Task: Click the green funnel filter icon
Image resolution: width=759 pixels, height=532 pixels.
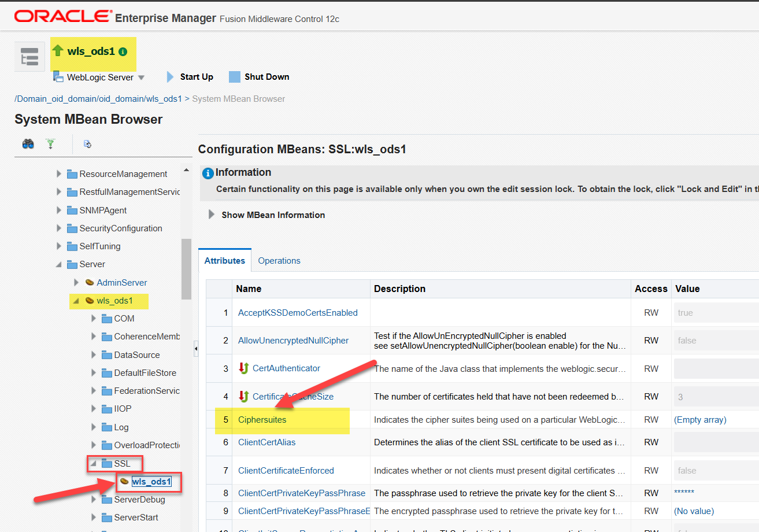Action: [x=51, y=144]
